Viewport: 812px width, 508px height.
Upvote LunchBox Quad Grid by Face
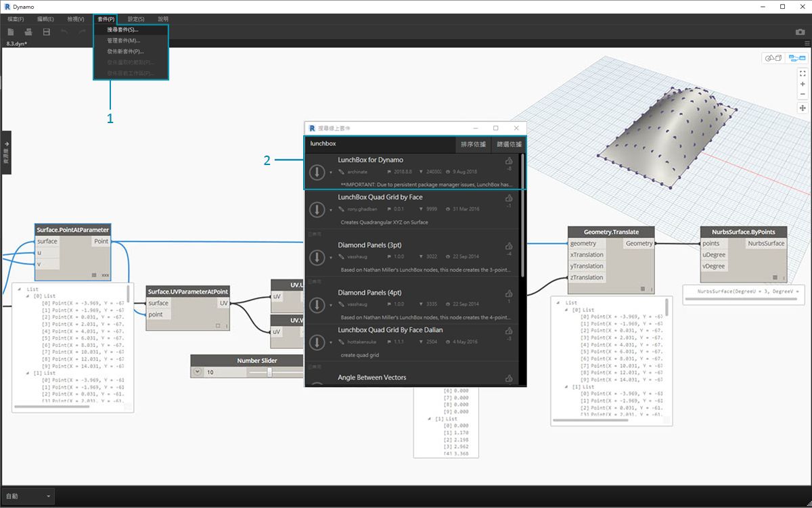click(509, 198)
